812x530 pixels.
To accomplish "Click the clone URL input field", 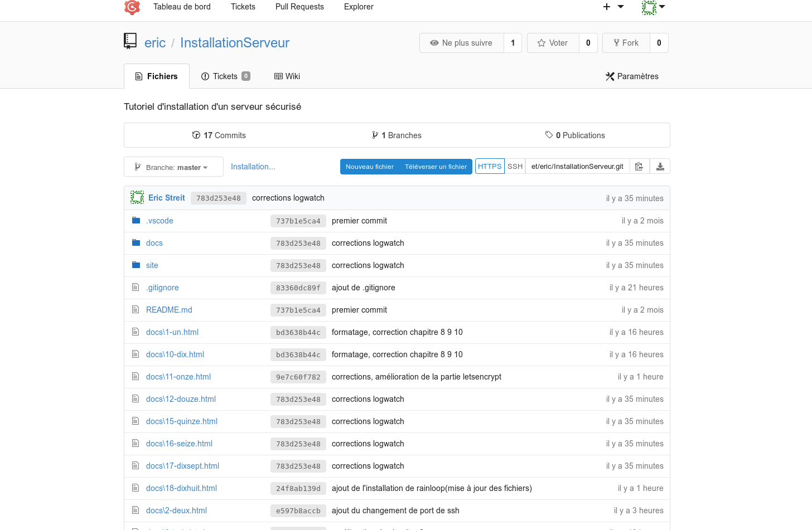I will point(577,166).
